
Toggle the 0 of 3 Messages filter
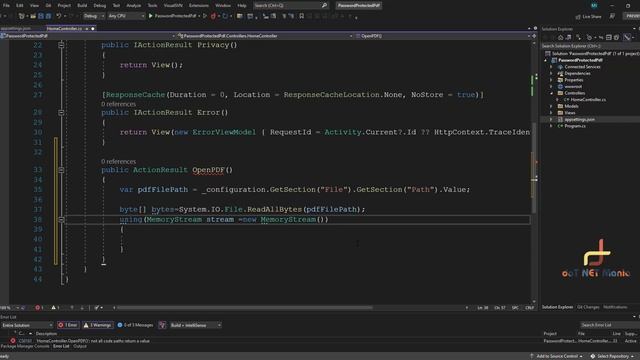pyautogui.click(x=135, y=325)
